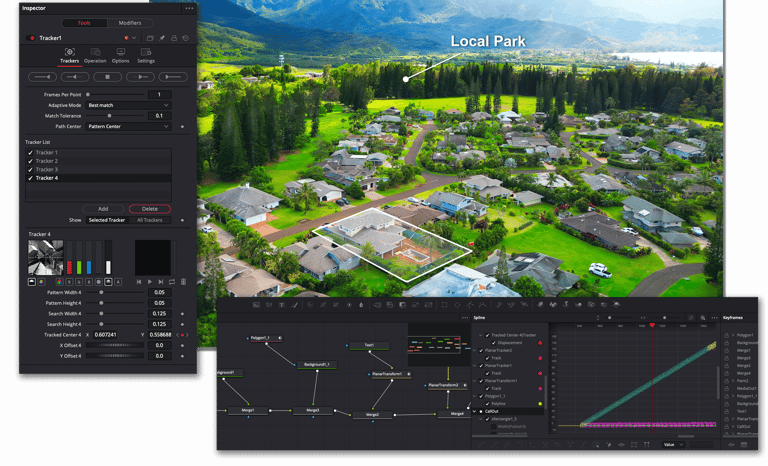The image size is (768, 466).
Task: Uncheck Displacement in Spline tree
Action: point(494,343)
